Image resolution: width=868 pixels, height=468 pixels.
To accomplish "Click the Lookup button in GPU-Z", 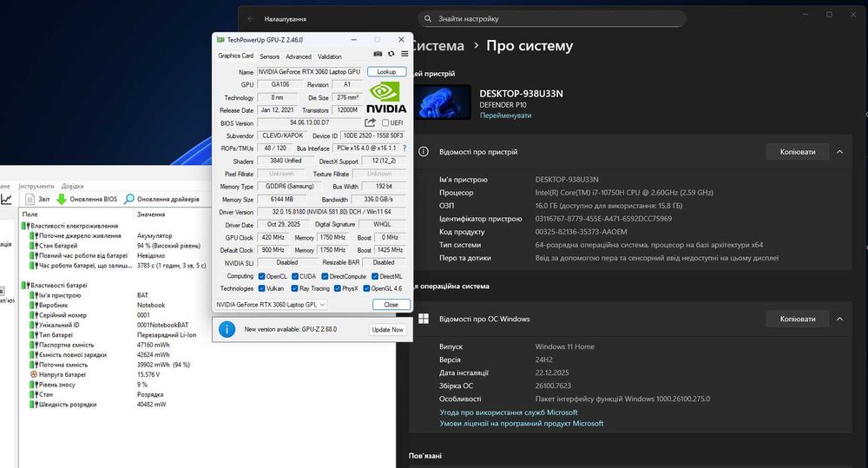I will (x=386, y=72).
